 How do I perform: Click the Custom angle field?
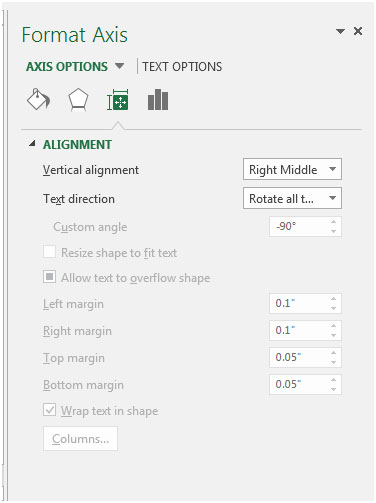pos(300,227)
